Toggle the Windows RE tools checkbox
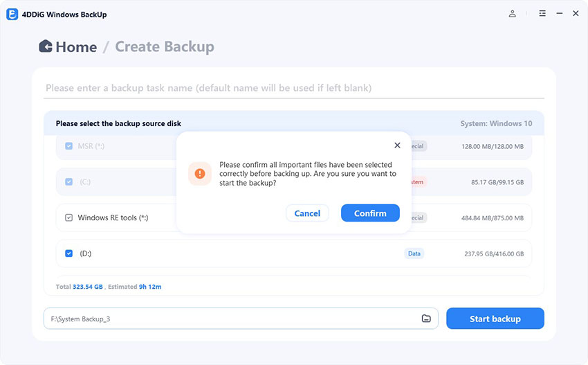This screenshot has height=365, width=588. point(68,217)
